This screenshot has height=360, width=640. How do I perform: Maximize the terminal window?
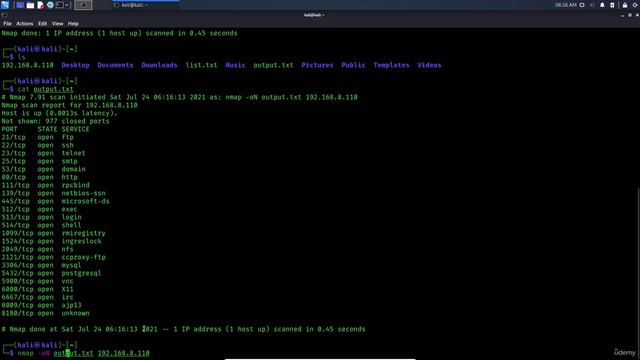[630, 15]
